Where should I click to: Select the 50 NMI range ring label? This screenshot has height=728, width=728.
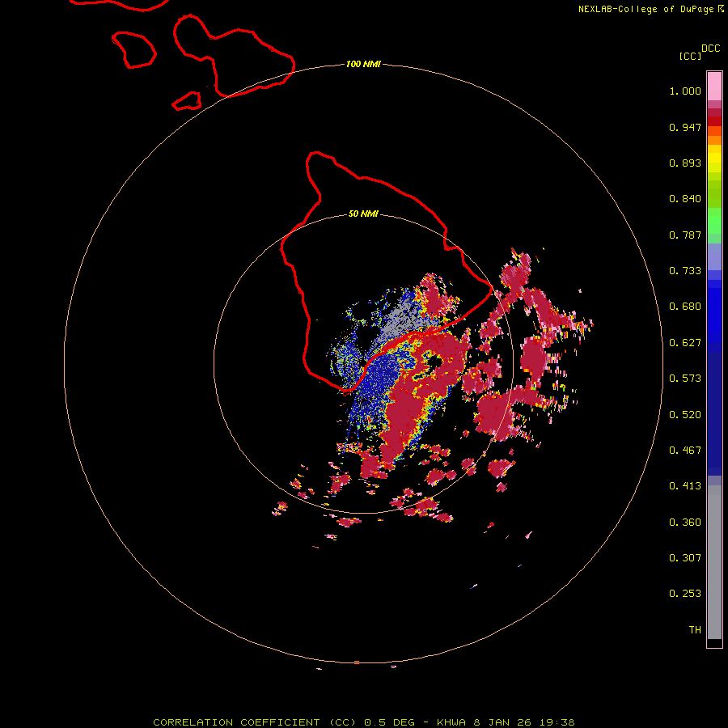[363, 214]
